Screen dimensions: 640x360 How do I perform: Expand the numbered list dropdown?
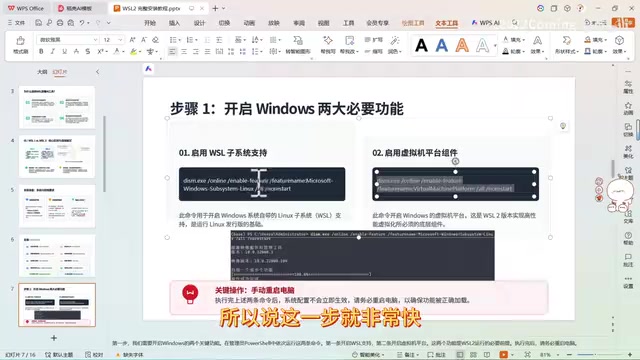[x=196, y=40]
